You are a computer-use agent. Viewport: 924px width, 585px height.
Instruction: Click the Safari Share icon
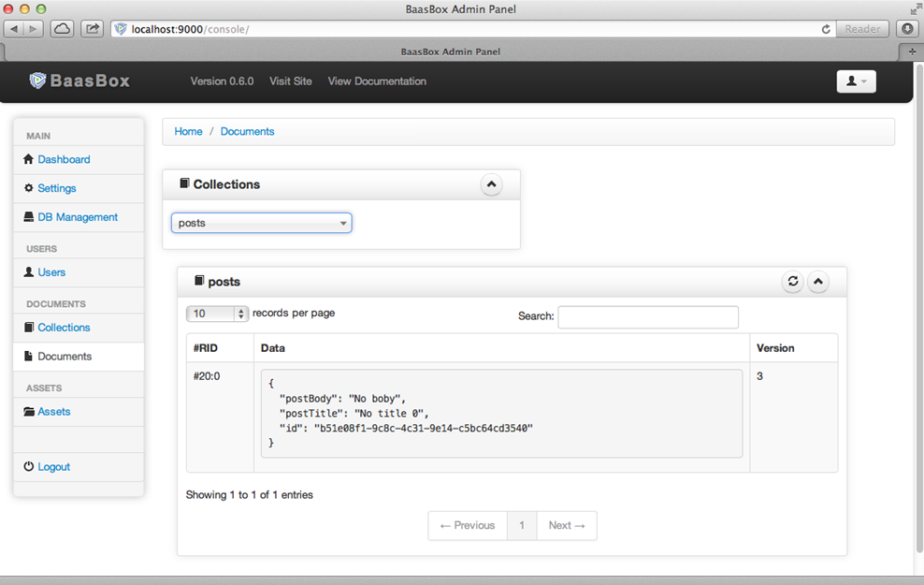pyautogui.click(x=93, y=29)
